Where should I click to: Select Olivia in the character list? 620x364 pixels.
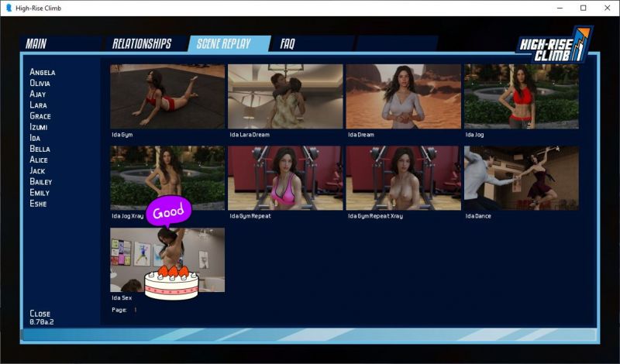click(40, 83)
